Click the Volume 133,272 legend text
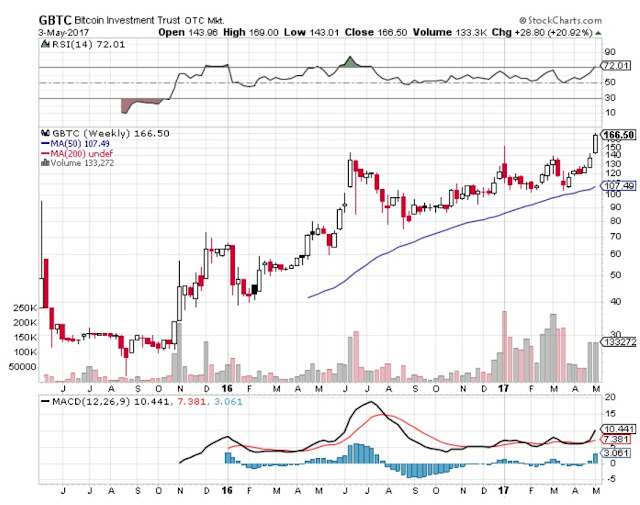 [82, 163]
